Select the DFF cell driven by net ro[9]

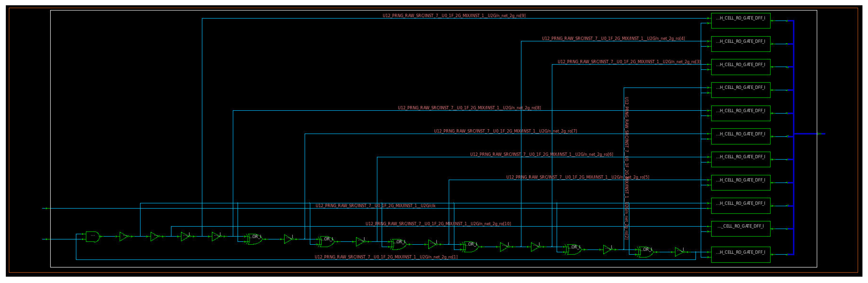coord(741,21)
